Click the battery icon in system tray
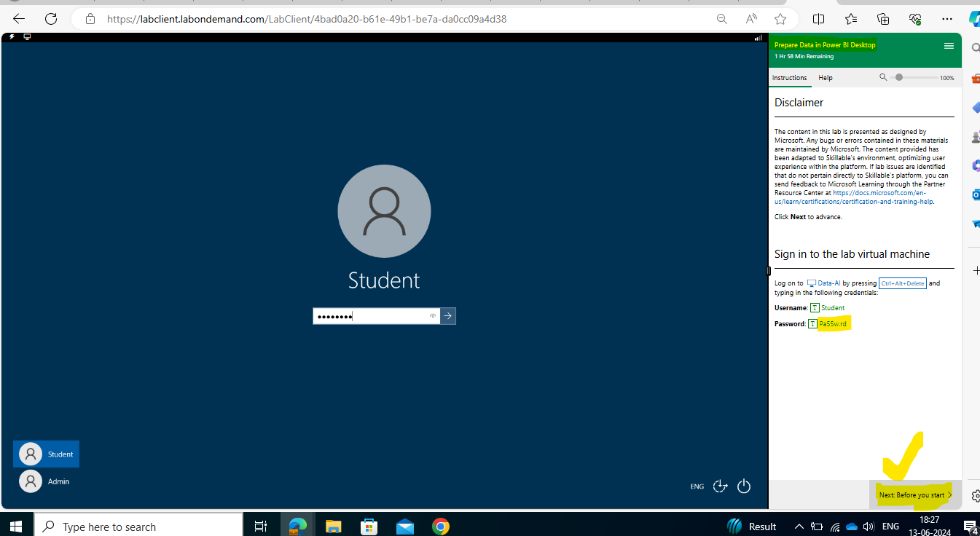Screen dimensions: 980x536 pyautogui.click(x=817, y=526)
